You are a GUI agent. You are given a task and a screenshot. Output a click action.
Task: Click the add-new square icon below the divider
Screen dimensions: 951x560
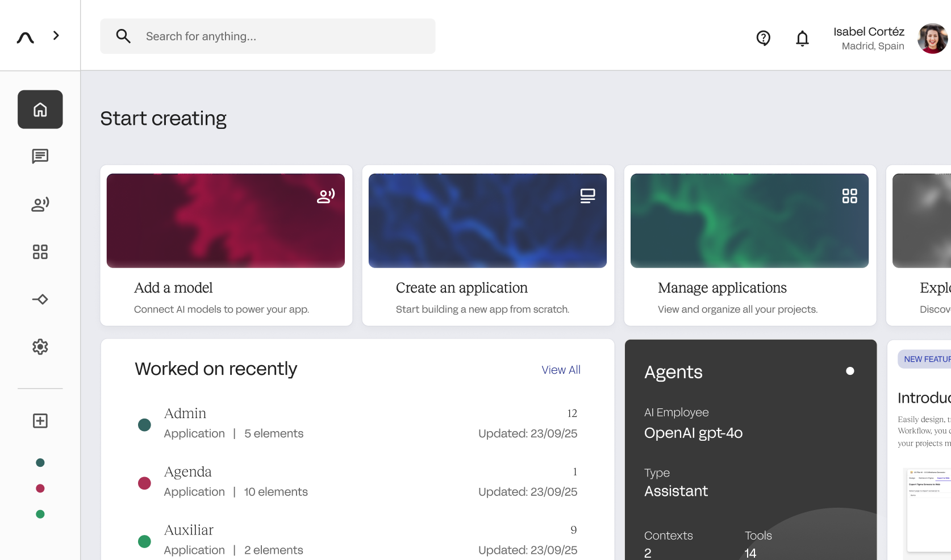coord(40,421)
